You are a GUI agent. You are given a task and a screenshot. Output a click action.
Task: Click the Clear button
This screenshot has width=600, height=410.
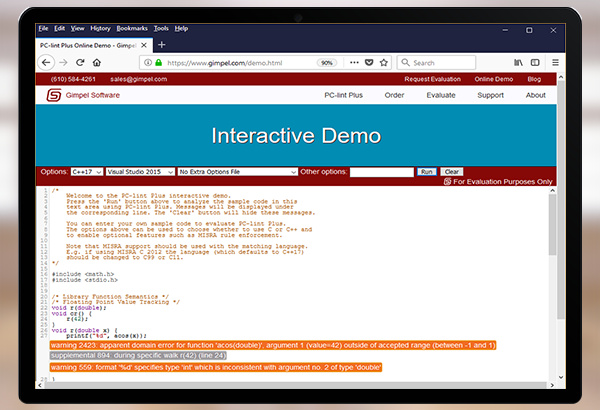(452, 172)
